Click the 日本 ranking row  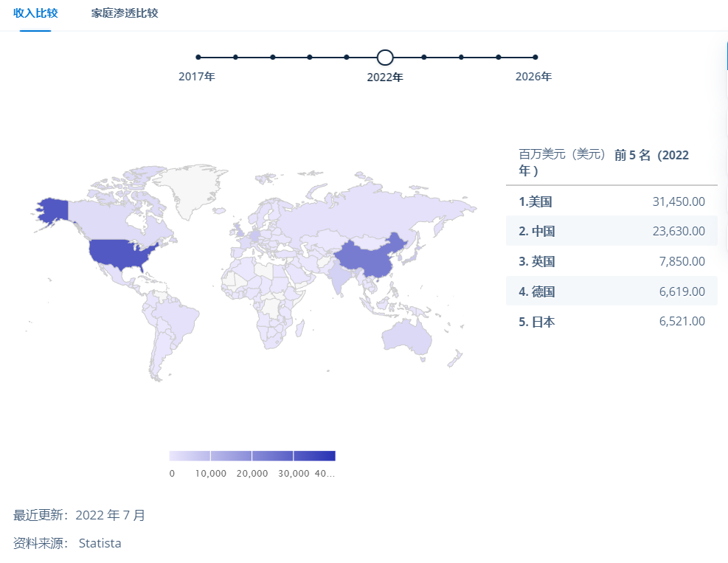click(611, 321)
